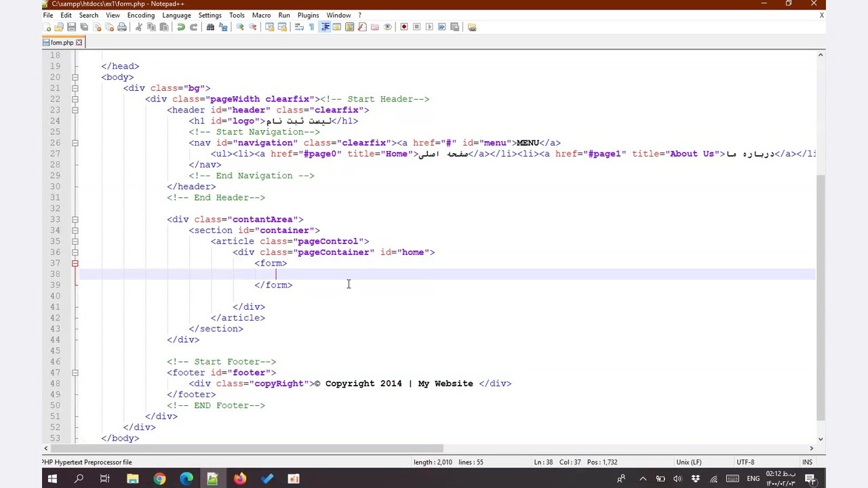Open Find with the binoculars icon
The image size is (868, 488).
pos(210,27)
